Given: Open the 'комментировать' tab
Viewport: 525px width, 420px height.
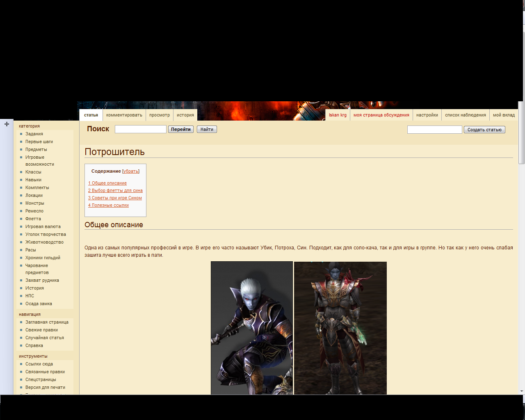Looking at the screenshot, I should (124, 115).
